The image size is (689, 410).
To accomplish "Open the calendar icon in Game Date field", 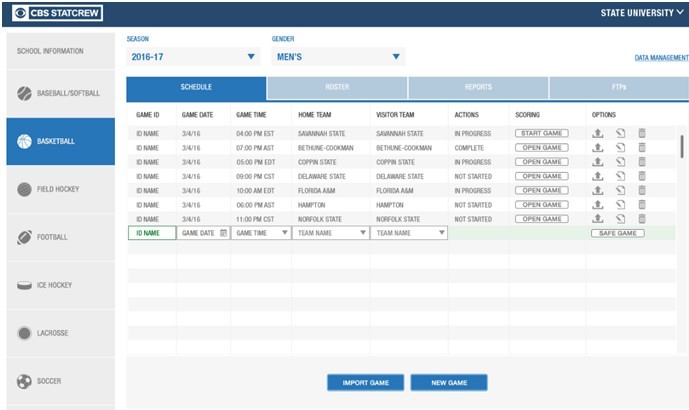I will tap(223, 233).
